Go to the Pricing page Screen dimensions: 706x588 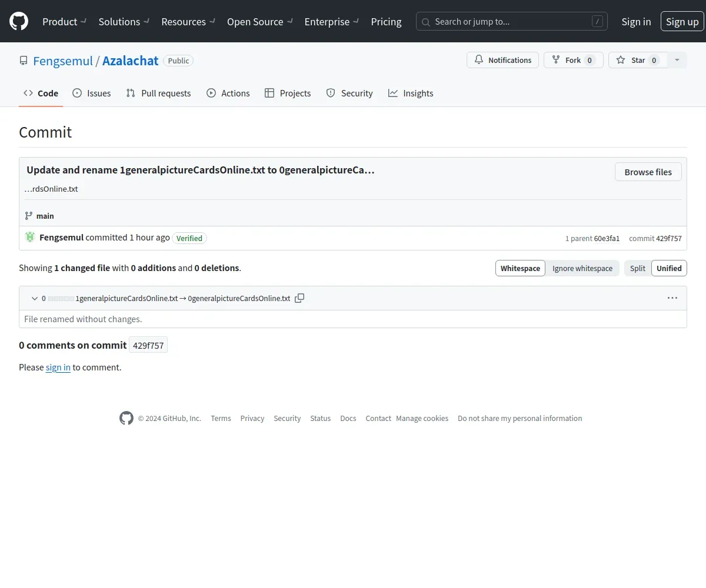point(386,22)
